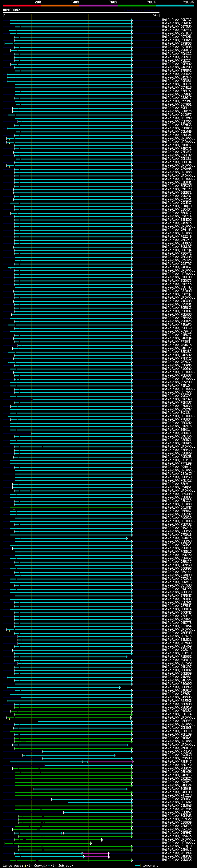This screenshot has height=868, width=197.
Task: Select hit UniRef100_A5ASC2
Action: [x=177, y=54]
